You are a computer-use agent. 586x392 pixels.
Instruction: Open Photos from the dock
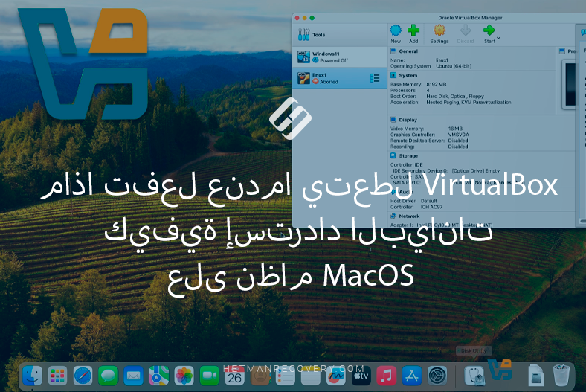coord(184,376)
